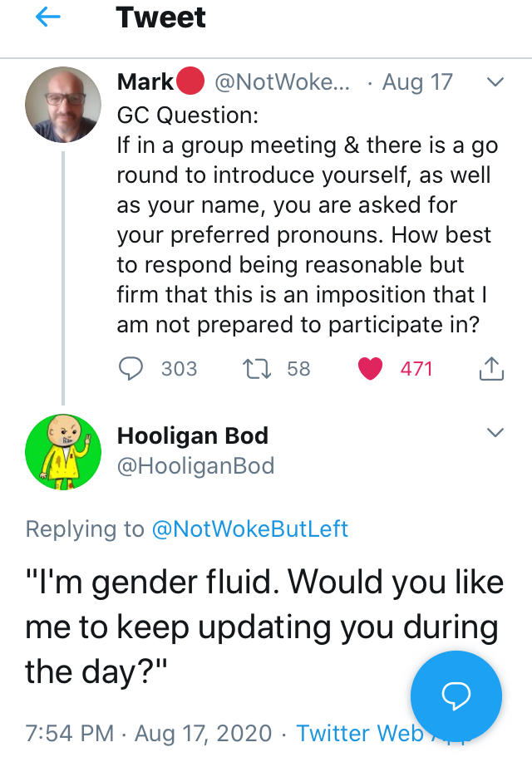Open replies via the comment bubble icon
Screen dimensions: 532x757
coord(131,368)
